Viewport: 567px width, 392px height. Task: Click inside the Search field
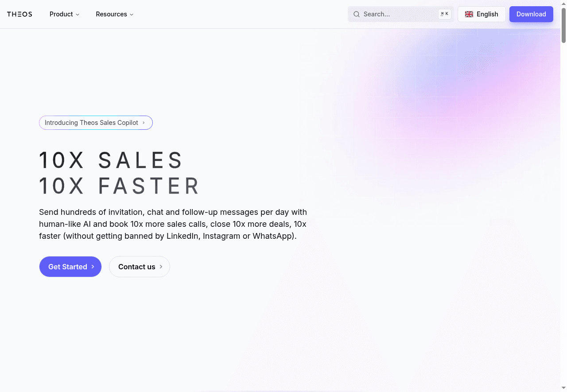[x=394, y=14]
